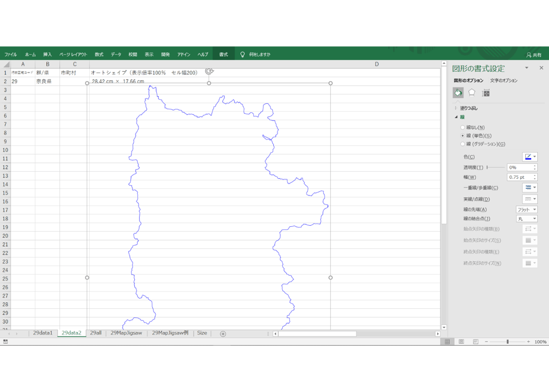This screenshot has height=392, width=549.
Task: Click the add new sheet plus icon
Action: click(223, 334)
